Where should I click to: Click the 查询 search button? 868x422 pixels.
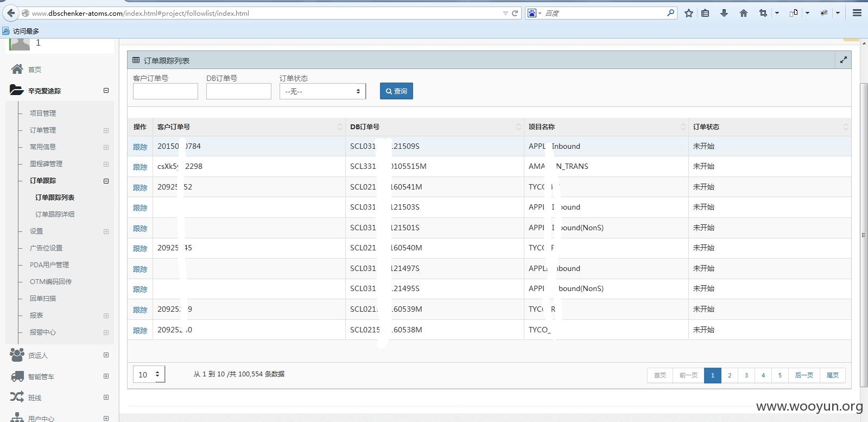(396, 91)
